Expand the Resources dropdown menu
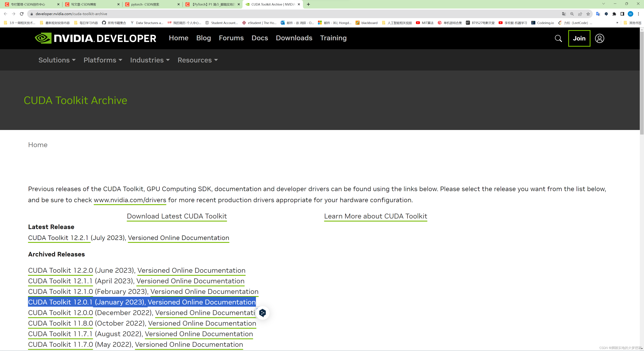644x351 pixels. tap(198, 60)
